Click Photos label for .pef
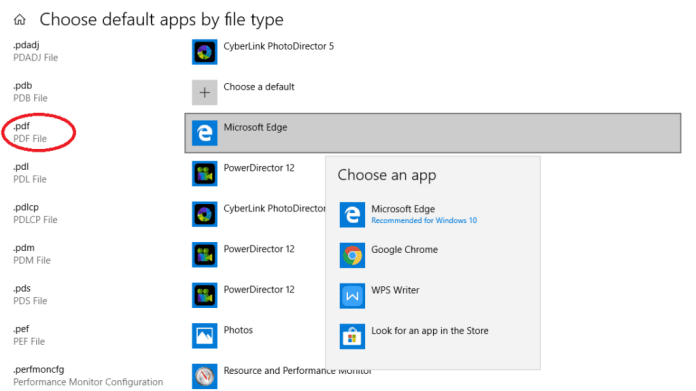This screenshot has height=391, width=696. click(x=238, y=330)
